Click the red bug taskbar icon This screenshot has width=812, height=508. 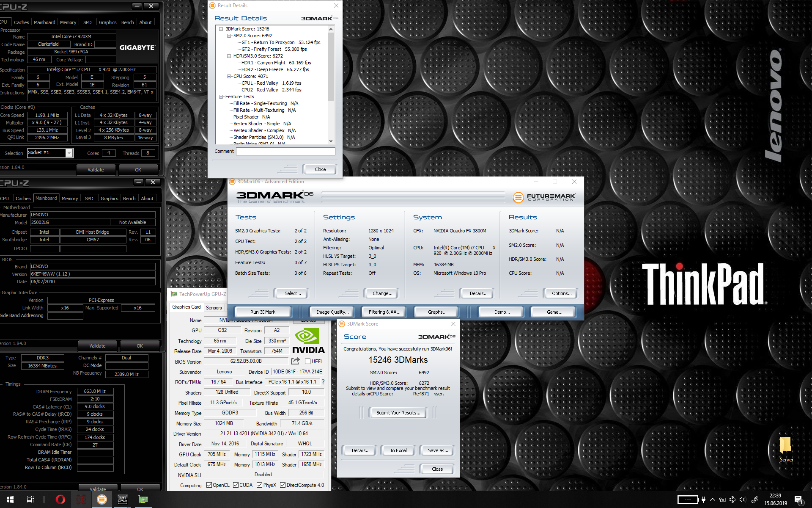[x=81, y=500]
